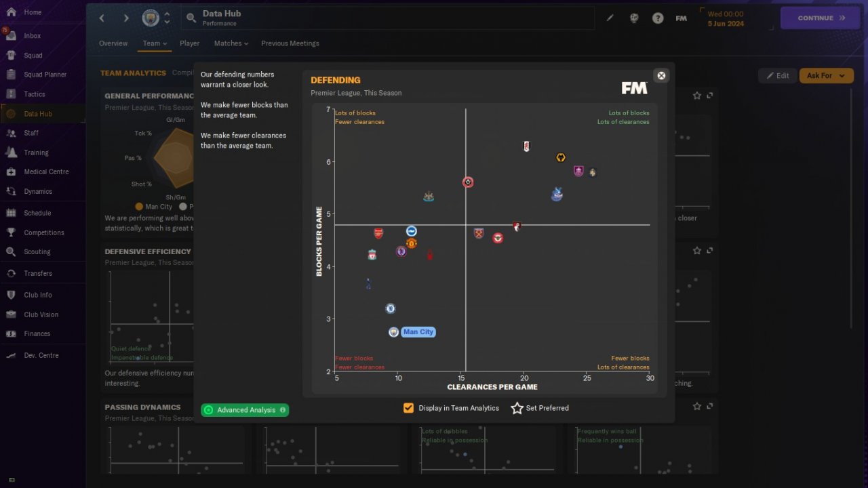Open the Transfers sidebar section
The image size is (868, 488).
[x=38, y=274]
